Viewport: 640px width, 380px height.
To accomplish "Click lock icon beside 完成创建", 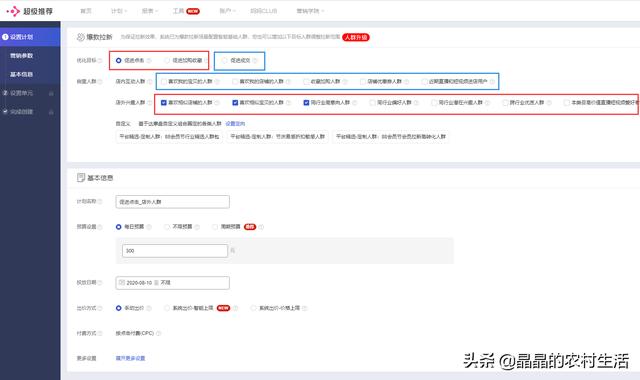I will point(51,112).
